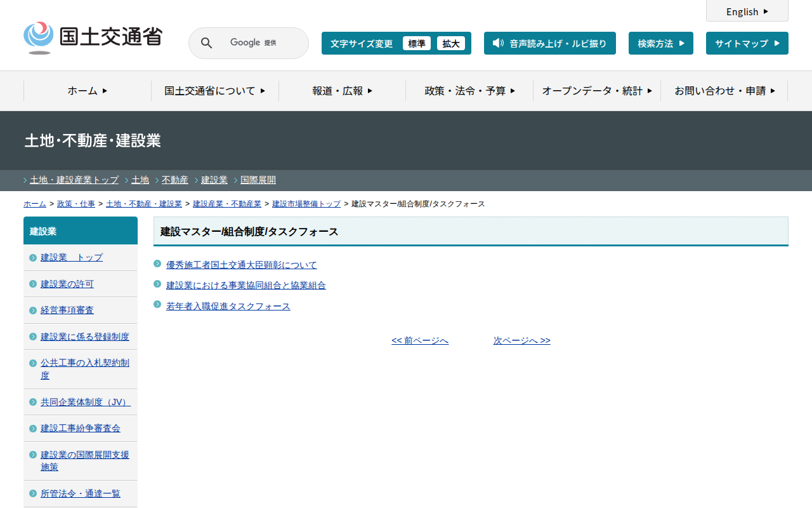Follow the 次ページへ link
The image size is (812, 508).
click(521, 341)
